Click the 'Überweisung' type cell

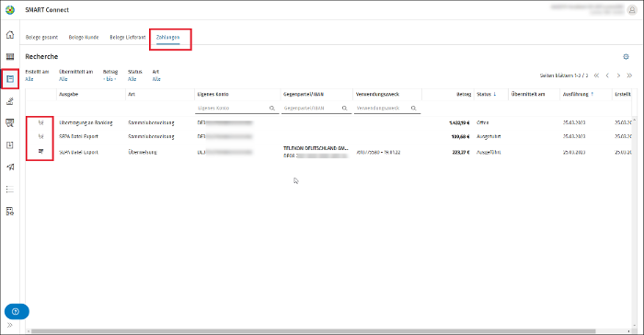tap(143, 152)
